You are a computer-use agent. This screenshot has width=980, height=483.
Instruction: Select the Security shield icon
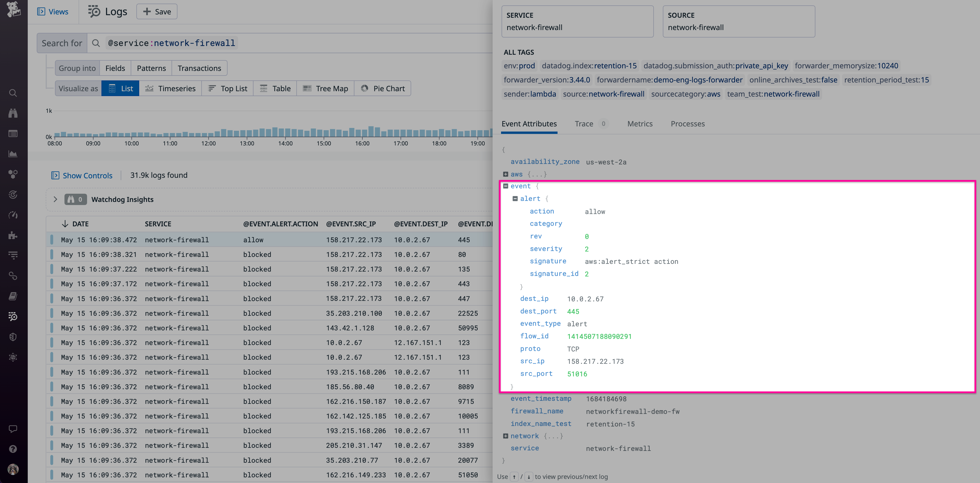point(13,337)
